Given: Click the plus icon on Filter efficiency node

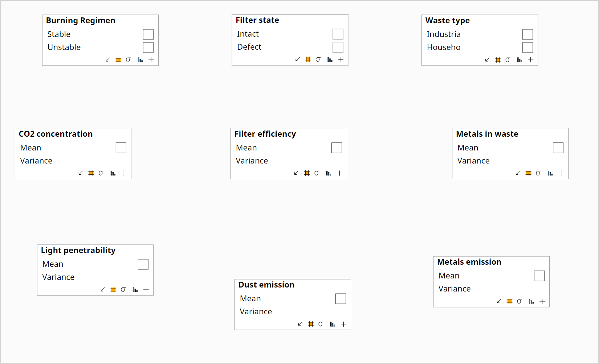Looking at the screenshot, I should tap(339, 173).
